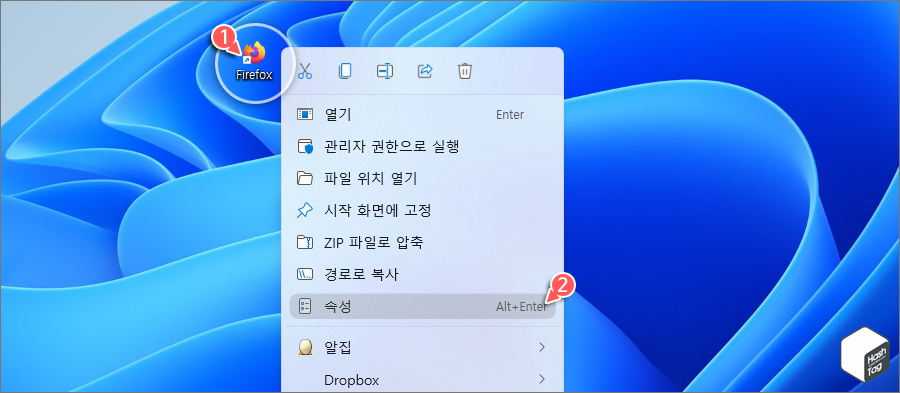The width and height of the screenshot is (900, 393).
Task: Click the Cut scissors icon
Action: click(305, 71)
